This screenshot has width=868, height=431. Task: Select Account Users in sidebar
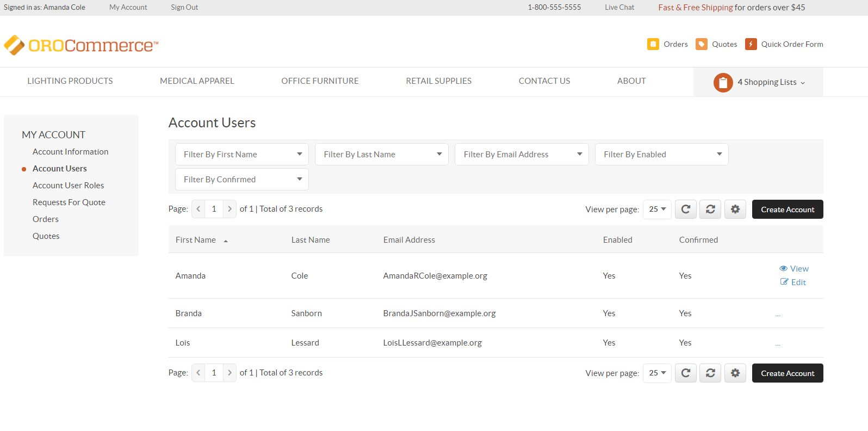click(x=60, y=169)
